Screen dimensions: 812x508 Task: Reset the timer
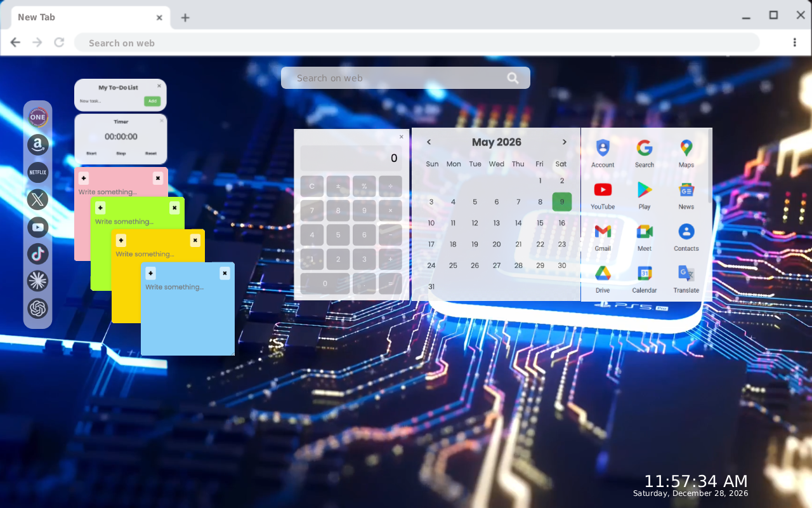(x=150, y=154)
